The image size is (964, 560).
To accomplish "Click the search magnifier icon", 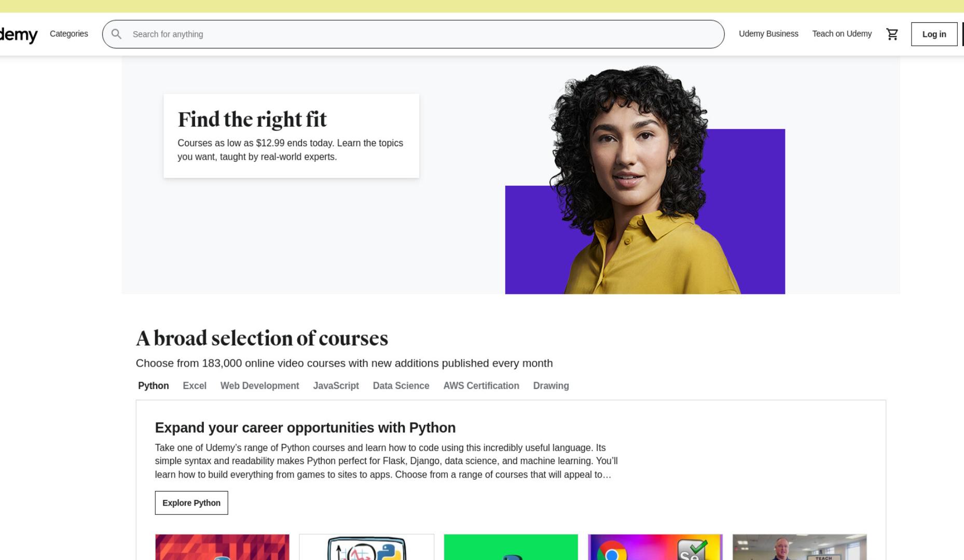I will [x=117, y=34].
